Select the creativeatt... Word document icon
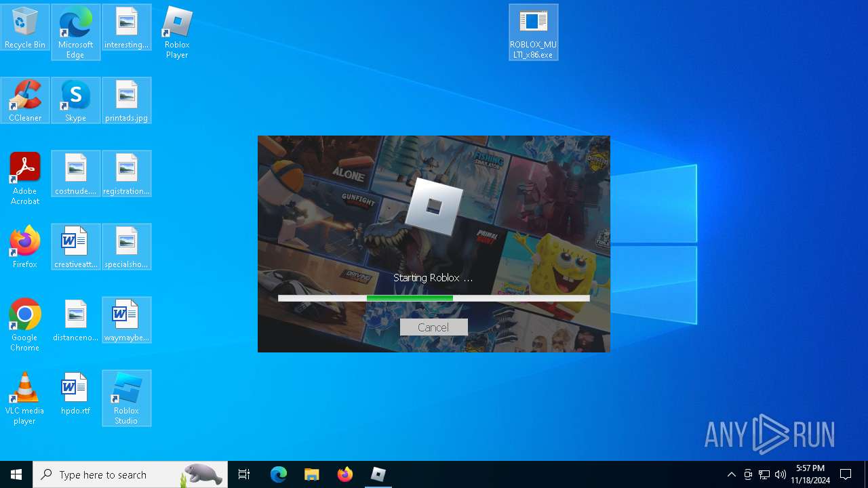 (x=75, y=247)
